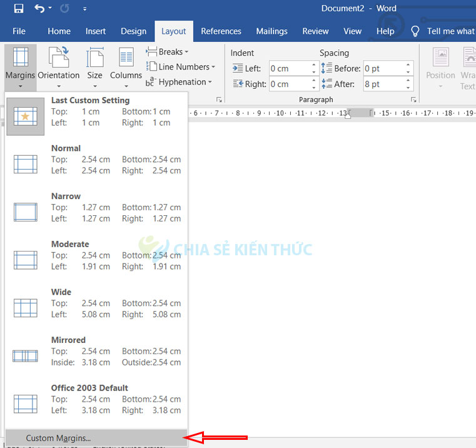
Task: Choose the Narrow margin preset
Action: point(96,212)
